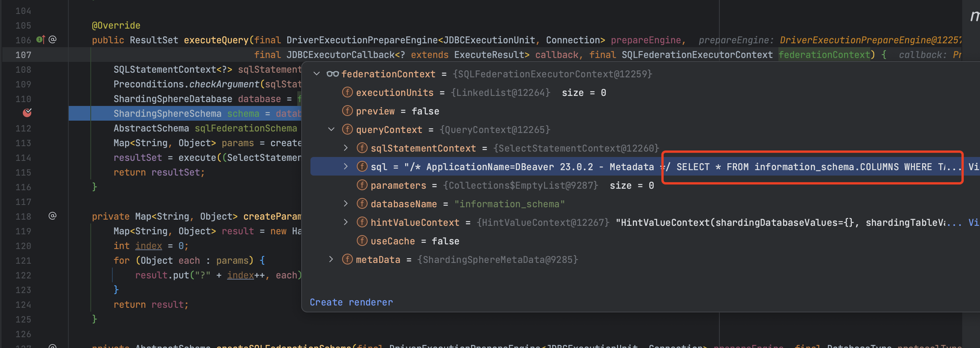Click line number 107 in the gutter
The height and width of the screenshot is (348, 980).
pyautogui.click(x=24, y=55)
